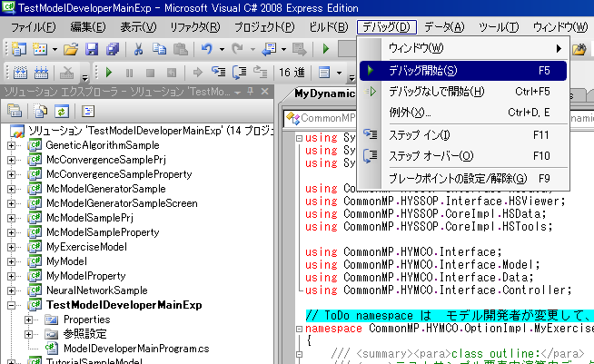Open the リファクタ(R) menu
The width and height of the screenshot is (594, 364).
[194, 27]
